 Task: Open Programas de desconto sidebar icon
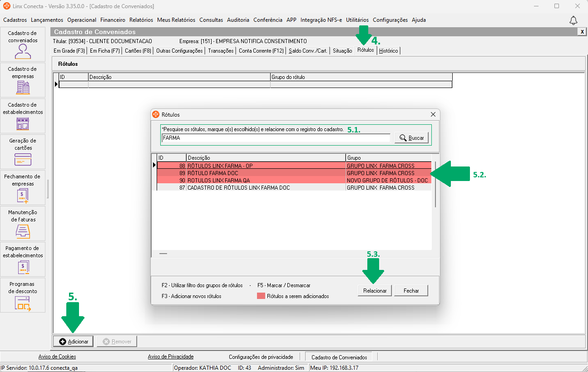pos(23,295)
